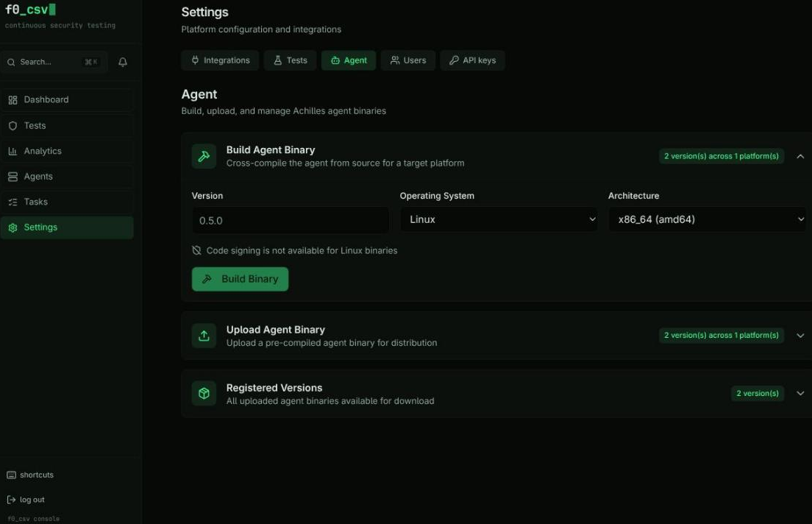Click the log out arrow icon
The width and height of the screenshot is (812, 524).
[11, 500]
